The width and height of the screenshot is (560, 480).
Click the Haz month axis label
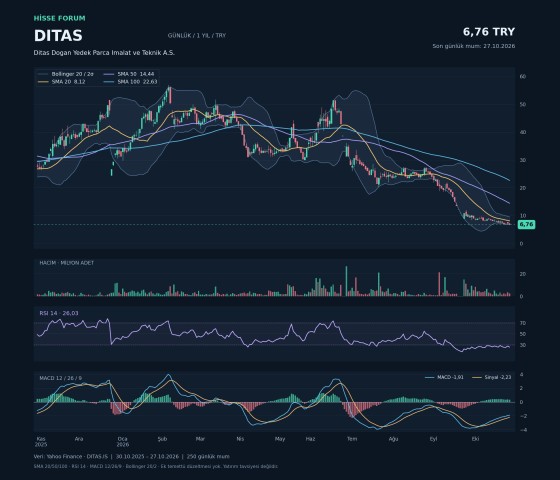point(310,439)
